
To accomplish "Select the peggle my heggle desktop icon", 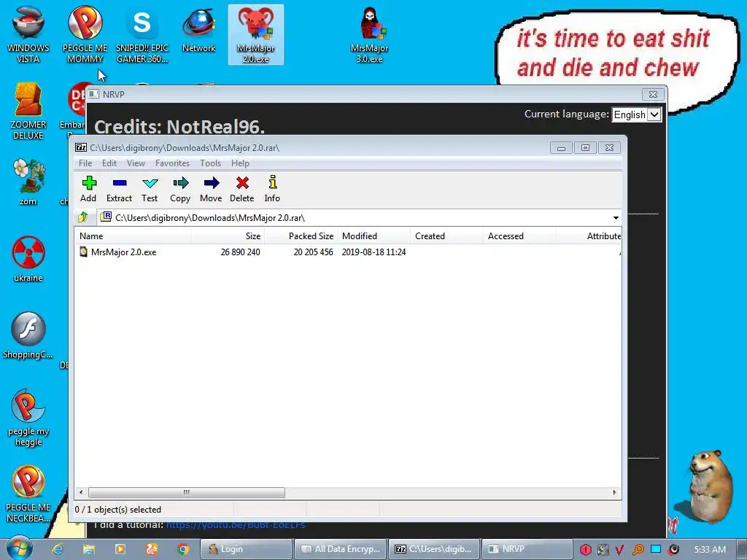I will [28, 418].
